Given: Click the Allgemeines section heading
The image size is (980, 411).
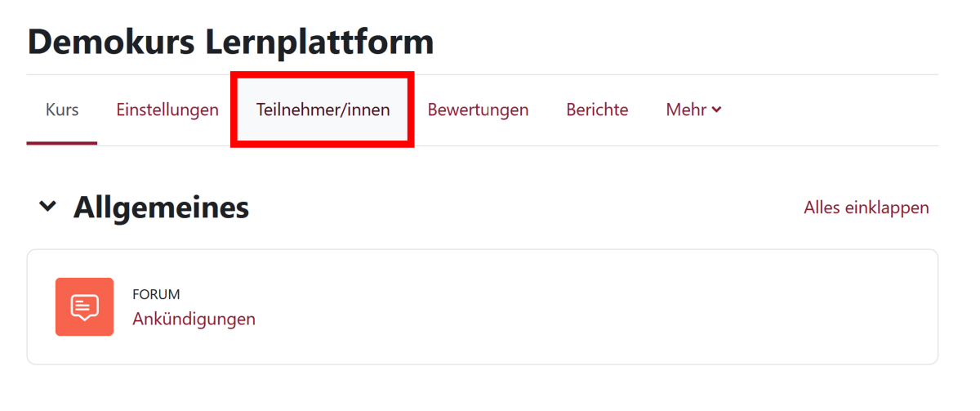Looking at the screenshot, I should click(x=161, y=208).
